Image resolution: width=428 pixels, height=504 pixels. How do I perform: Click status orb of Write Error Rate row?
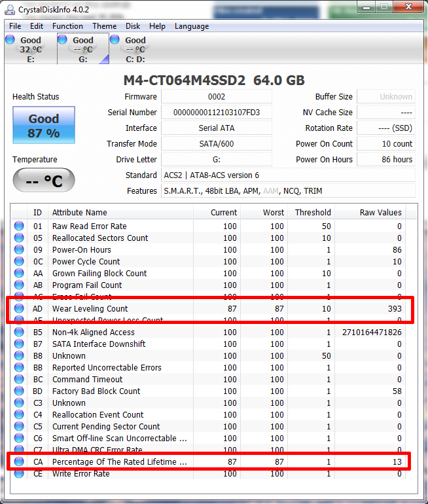pos(19,473)
